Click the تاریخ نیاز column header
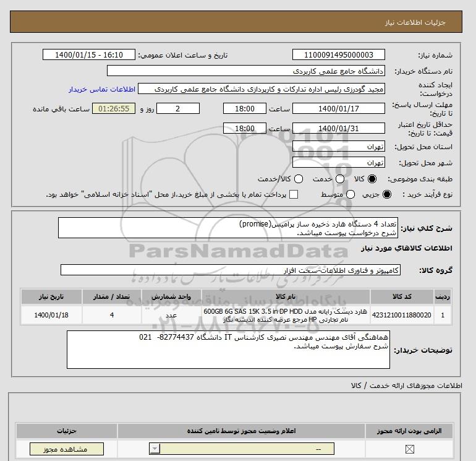 point(51,296)
